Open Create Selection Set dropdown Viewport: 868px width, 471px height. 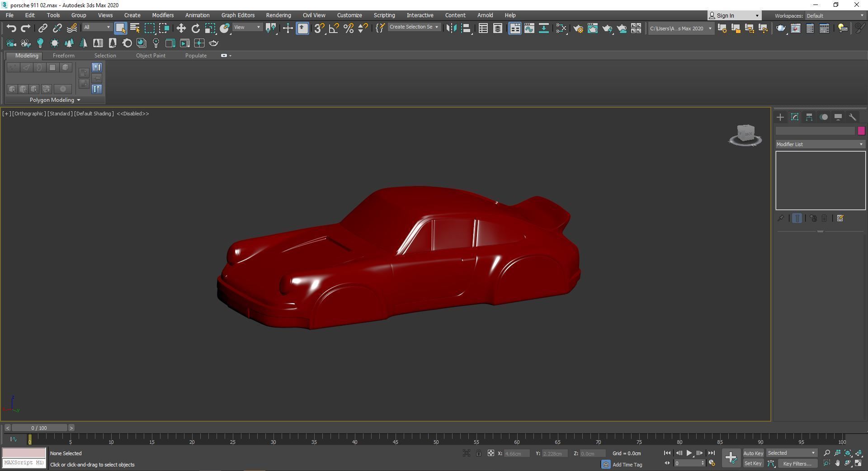pyautogui.click(x=414, y=27)
